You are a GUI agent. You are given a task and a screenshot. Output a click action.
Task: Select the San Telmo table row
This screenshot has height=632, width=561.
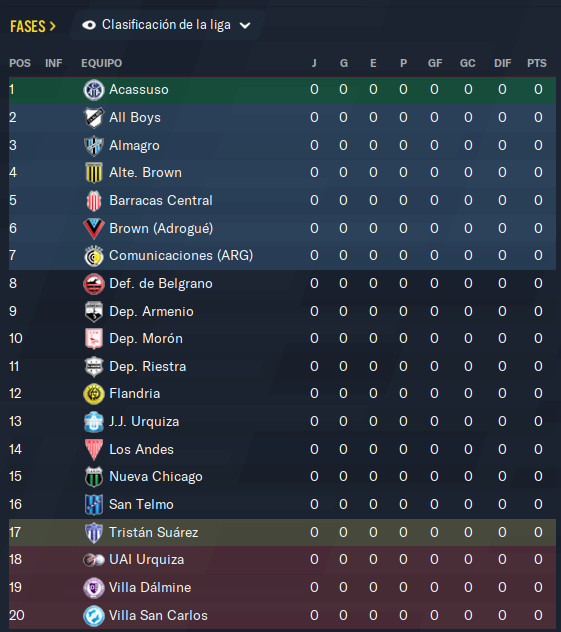282,505
